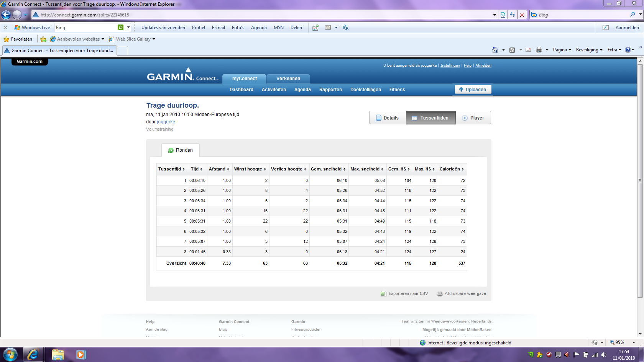Screen dimensions: 644x362
Task: Switch to the Details tab
Action: (x=388, y=118)
